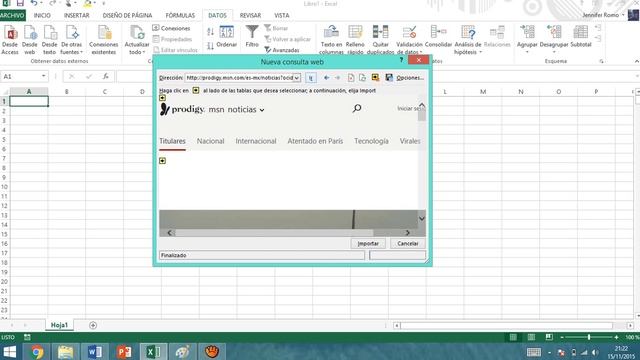Open PowerPoint from taskbar
This screenshot has height=360, width=640.
pyautogui.click(x=124, y=352)
